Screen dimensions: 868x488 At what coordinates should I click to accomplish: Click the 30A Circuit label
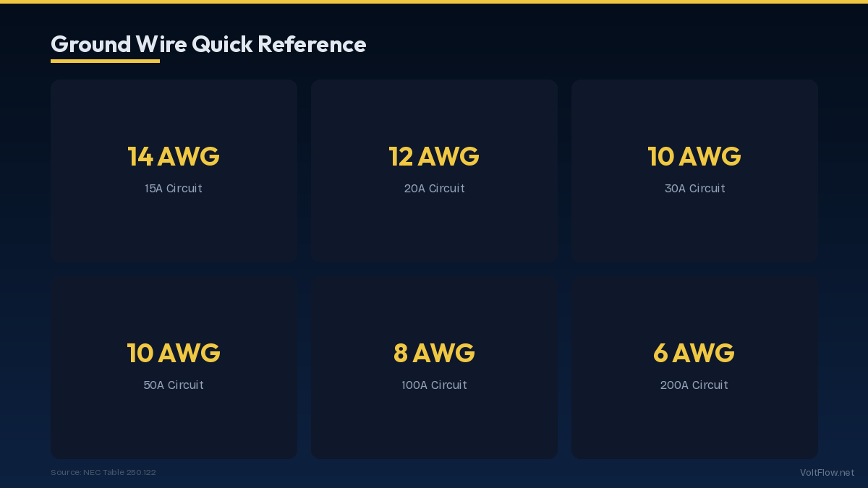694,189
